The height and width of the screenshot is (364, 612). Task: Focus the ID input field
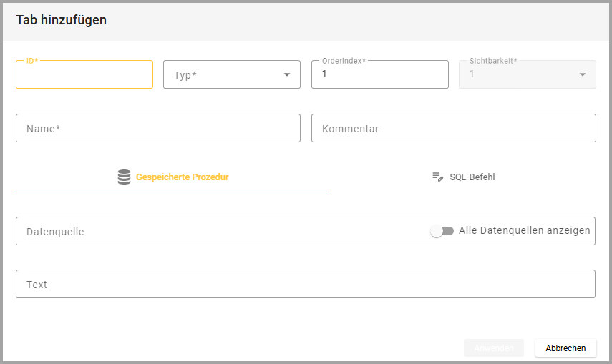point(84,75)
